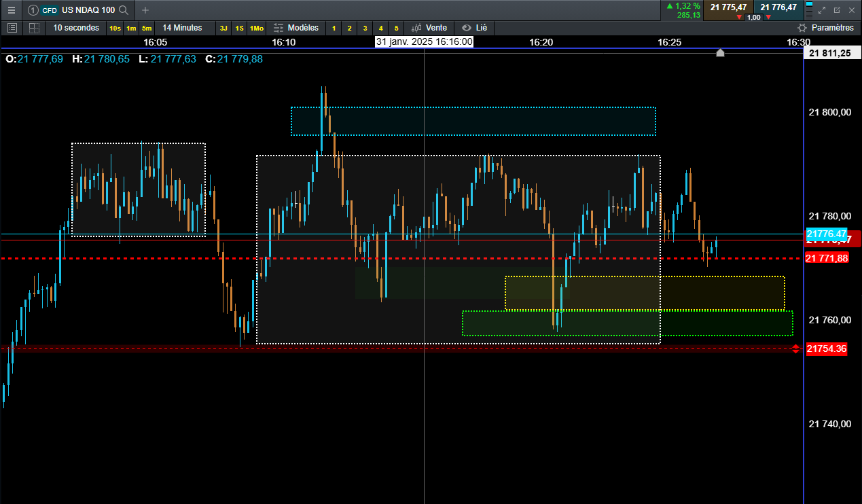Click the 16:25 time axis label
This screenshot has width=862, height=504.
click(x=669, y=41)
